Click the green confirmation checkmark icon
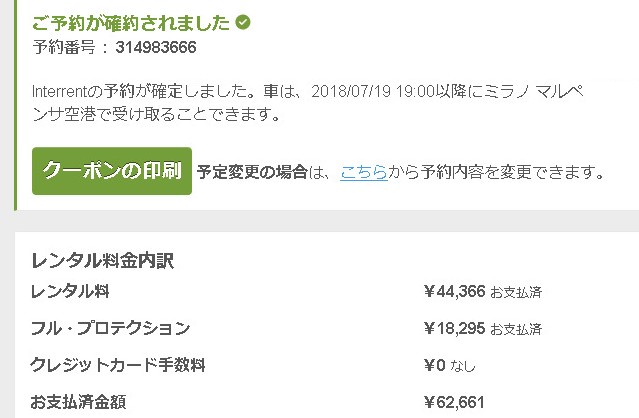Viewport: 639px width, 418px height. (x=244, y=21)
